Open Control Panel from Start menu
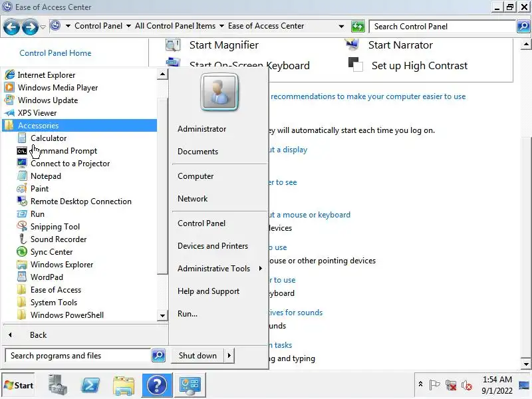The height and width of the screenshot is (399, 532). click(x=201, y=223)
